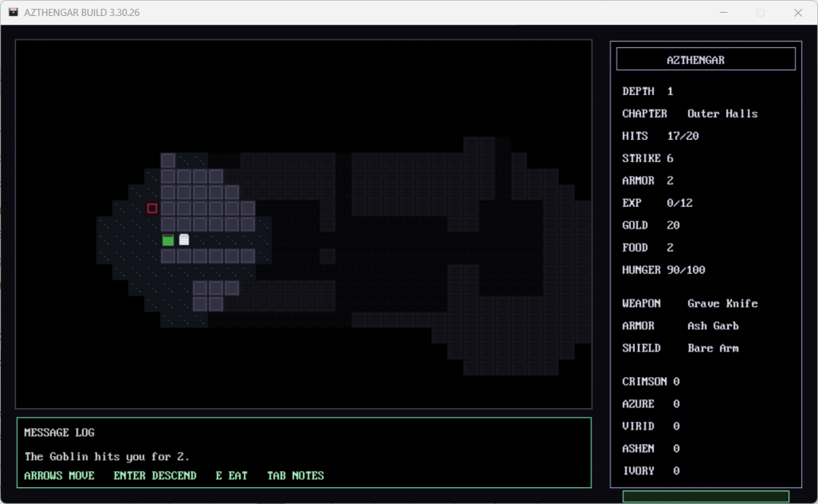The image size is (818, 504).
Task: Click the AZTHENGAR title box in sidebar
Action: tap(705, 59)
